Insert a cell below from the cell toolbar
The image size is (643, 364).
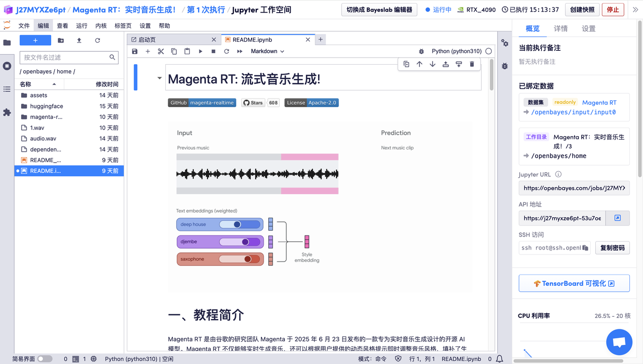pyautogui.click(x=459, y=64)
